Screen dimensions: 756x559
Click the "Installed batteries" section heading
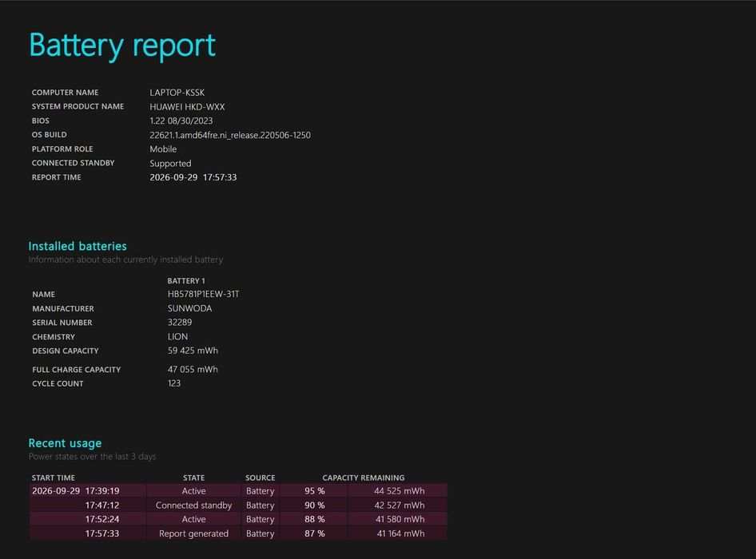(x=78, y=246)
